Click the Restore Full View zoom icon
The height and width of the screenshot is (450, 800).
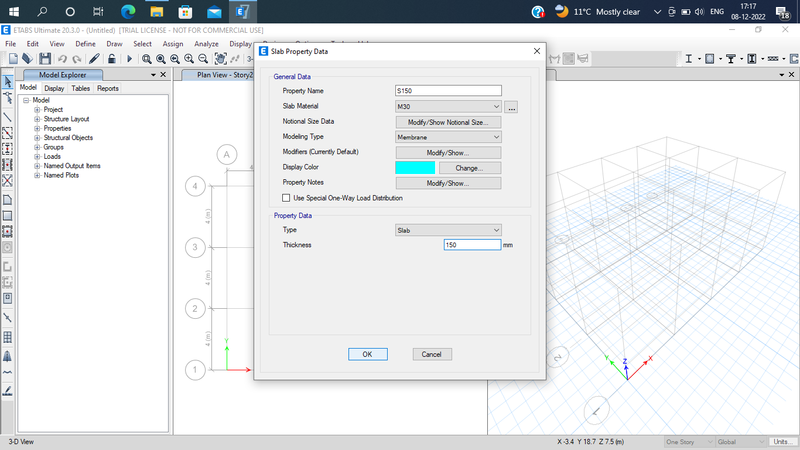coord(161,59)
